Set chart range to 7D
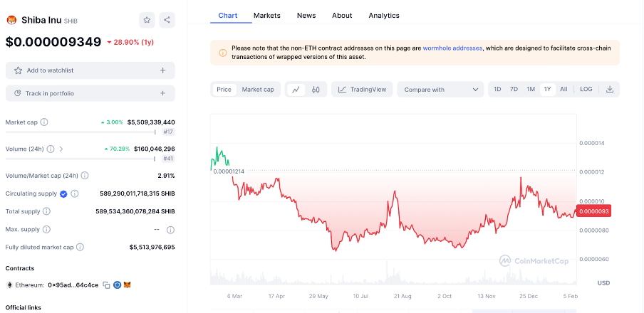This screenshot has height=313, width=644. pyautogui.click(x=514, y=89)
